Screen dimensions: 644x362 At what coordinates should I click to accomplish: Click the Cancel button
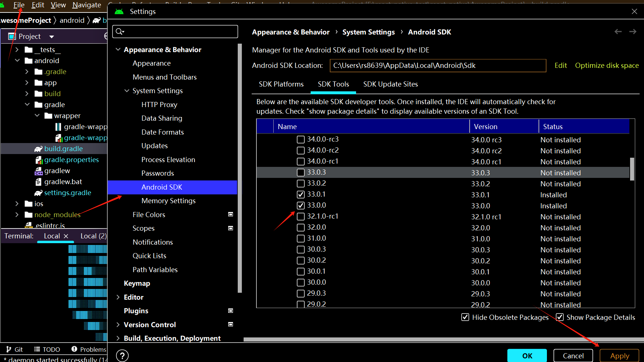coord(573,356)
